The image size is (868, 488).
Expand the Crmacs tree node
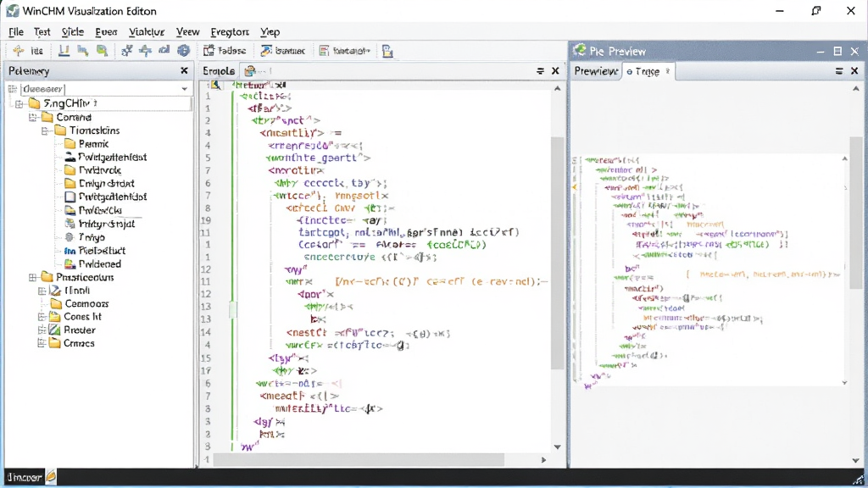coord(42,343)
